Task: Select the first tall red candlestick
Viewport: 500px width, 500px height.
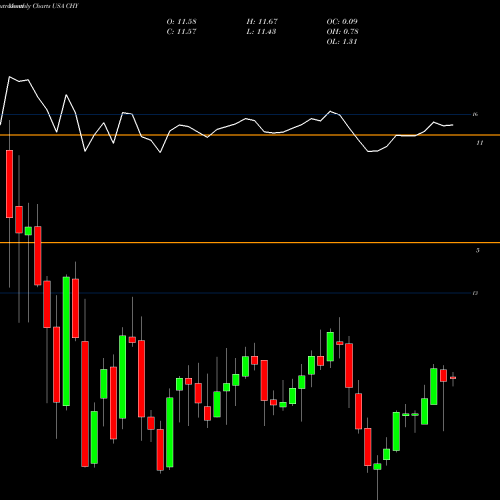Action: coord(9,184)
